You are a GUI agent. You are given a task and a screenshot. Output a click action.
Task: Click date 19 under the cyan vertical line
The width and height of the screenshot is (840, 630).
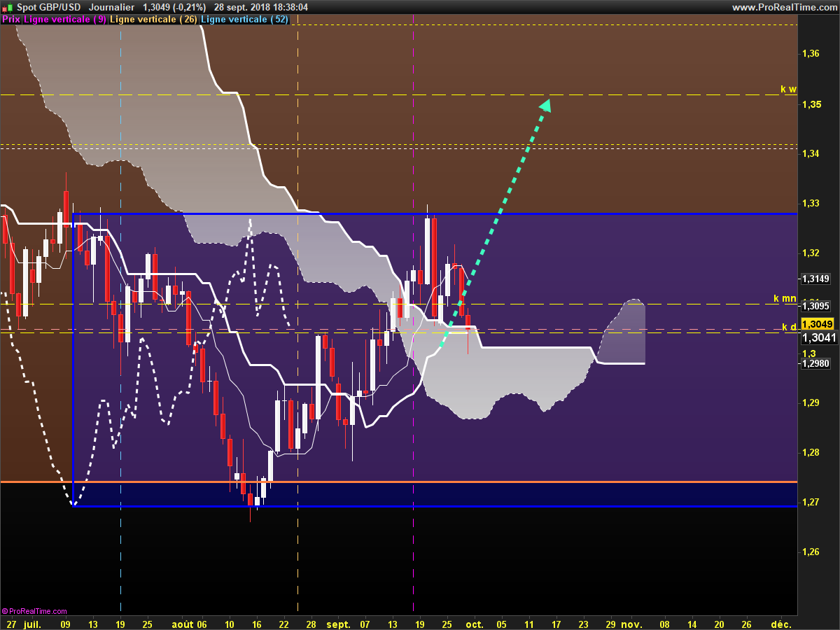[121, 624]
